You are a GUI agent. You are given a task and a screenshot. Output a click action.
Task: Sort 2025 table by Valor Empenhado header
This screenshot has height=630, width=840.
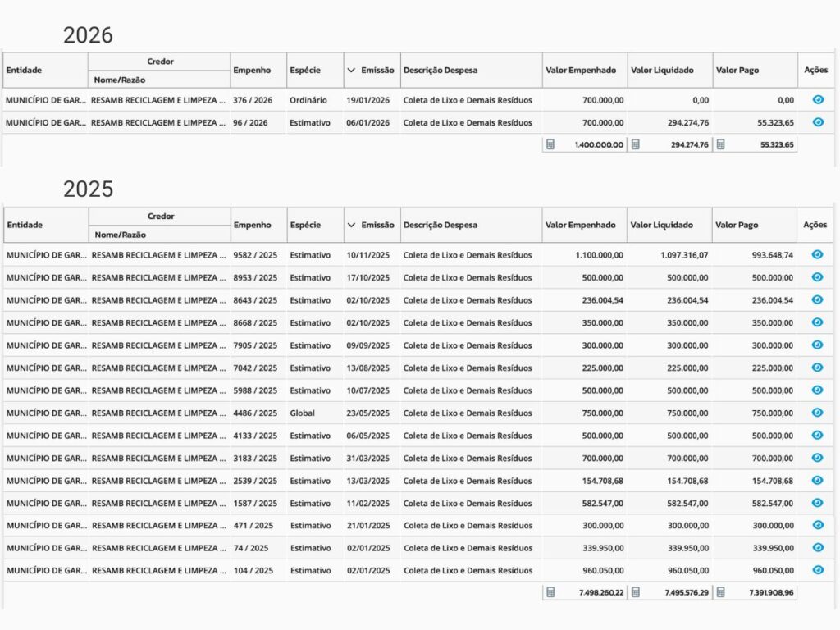point(581,225)
